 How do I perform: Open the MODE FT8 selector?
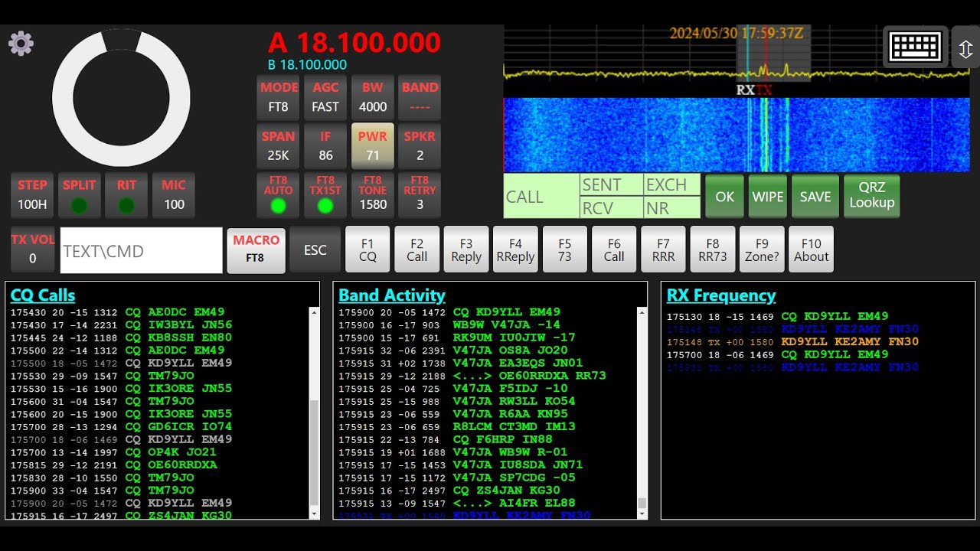click(x=279, y=97)
